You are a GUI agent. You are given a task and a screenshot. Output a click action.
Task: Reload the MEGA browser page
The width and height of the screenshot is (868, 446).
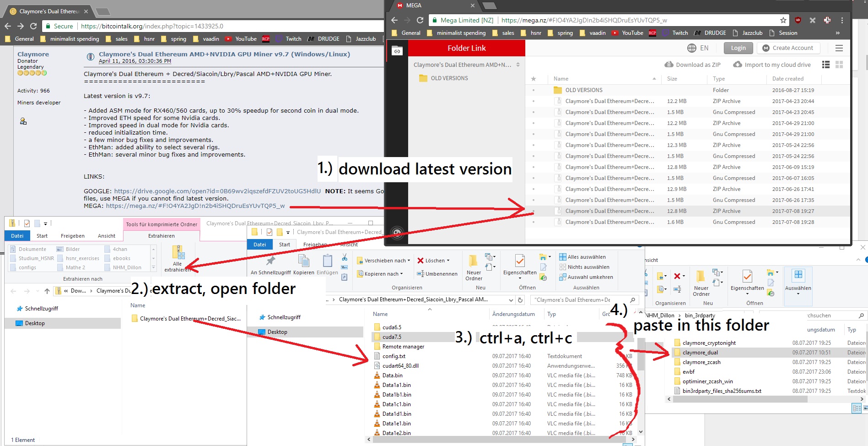coord(420,20)
